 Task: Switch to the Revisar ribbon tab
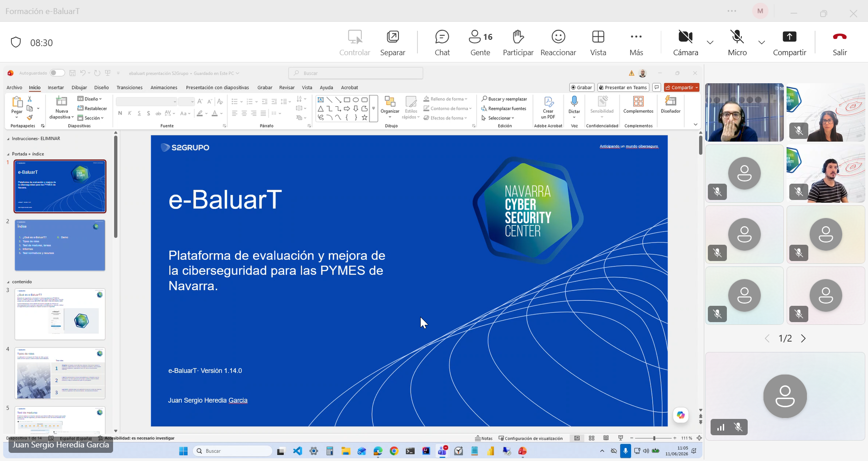(x=287, y=87)
